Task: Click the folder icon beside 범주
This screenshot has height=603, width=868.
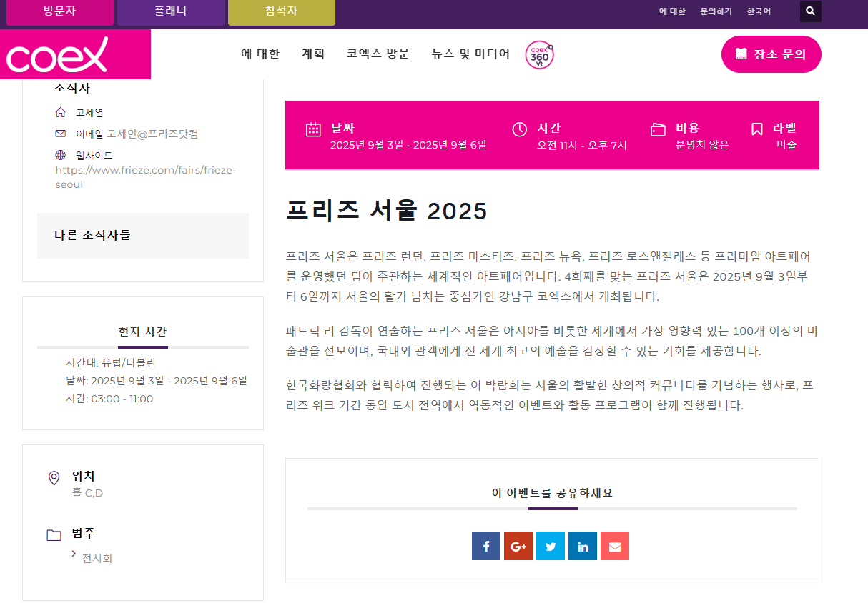Action: (54, 534)
